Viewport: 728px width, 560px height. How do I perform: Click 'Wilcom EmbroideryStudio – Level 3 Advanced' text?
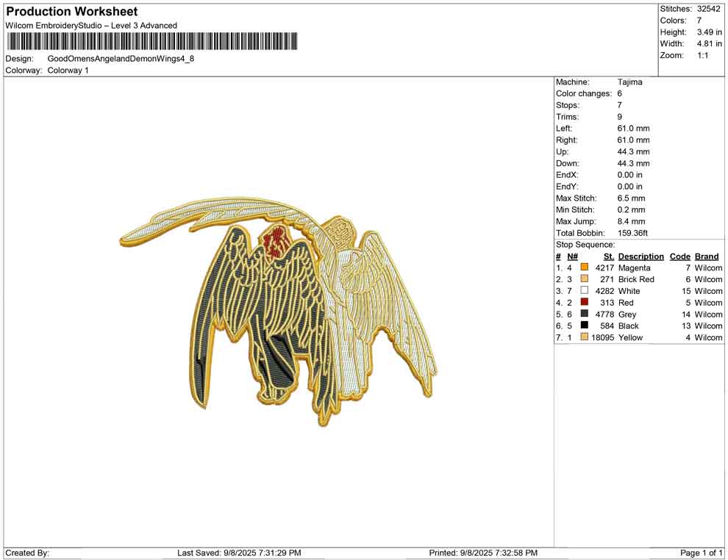tap(91, 26)
